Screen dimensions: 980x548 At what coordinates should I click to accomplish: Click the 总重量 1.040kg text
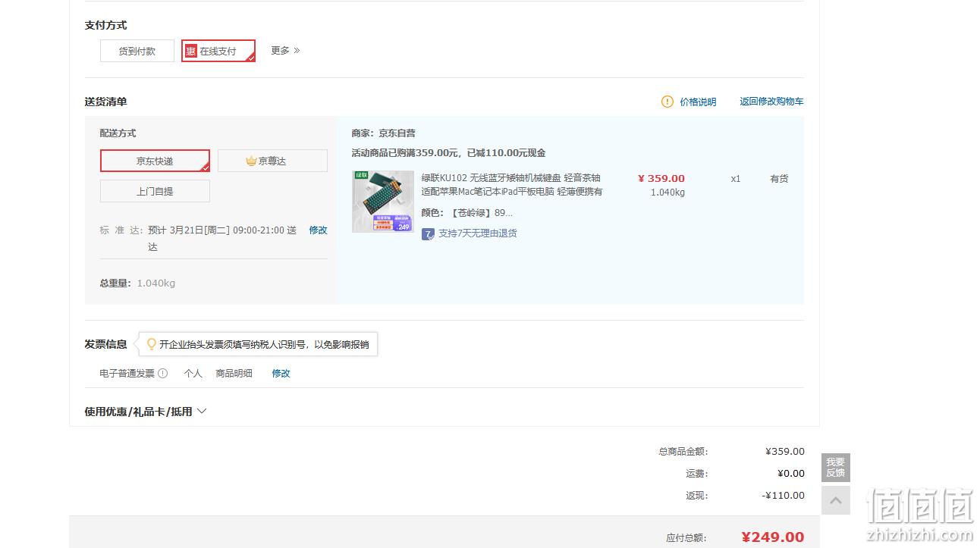pyautogui.click(x=137, y=283)
